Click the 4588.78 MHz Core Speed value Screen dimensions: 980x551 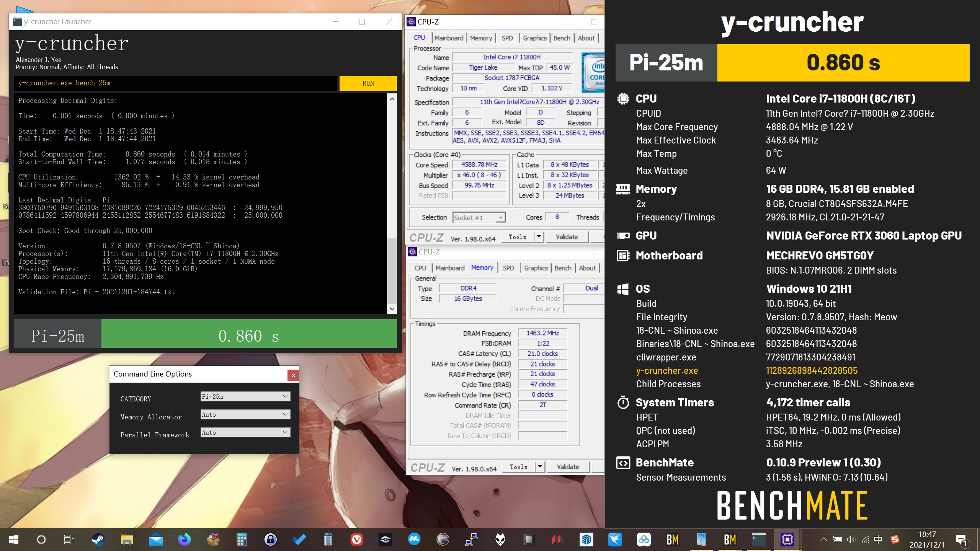pyautogui.click(x=479, y=165)
